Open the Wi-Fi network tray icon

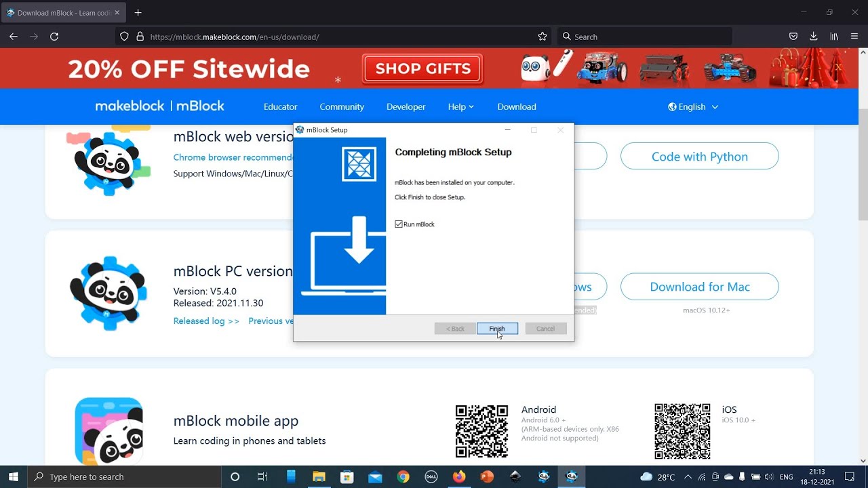pyautogui.click(x=702, y=476)
